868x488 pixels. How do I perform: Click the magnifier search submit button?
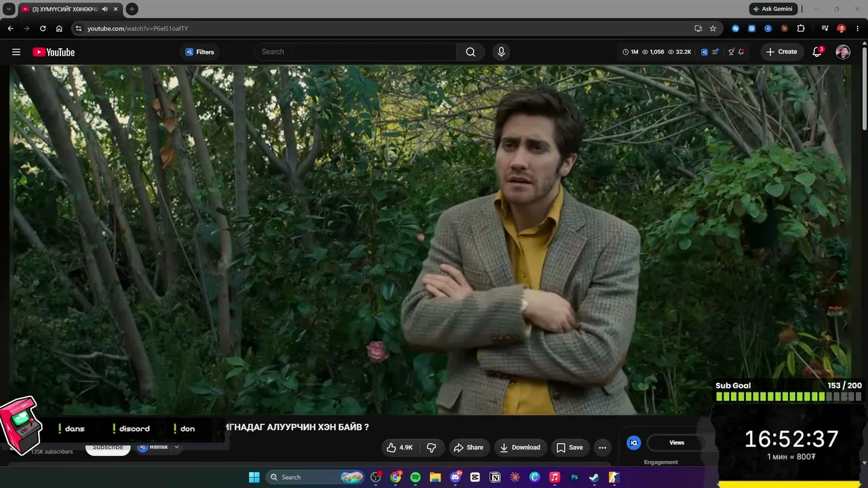[471, 52]
